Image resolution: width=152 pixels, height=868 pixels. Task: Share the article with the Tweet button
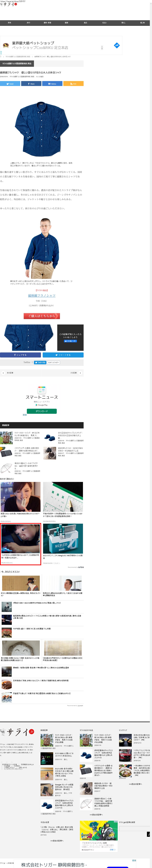10,84
